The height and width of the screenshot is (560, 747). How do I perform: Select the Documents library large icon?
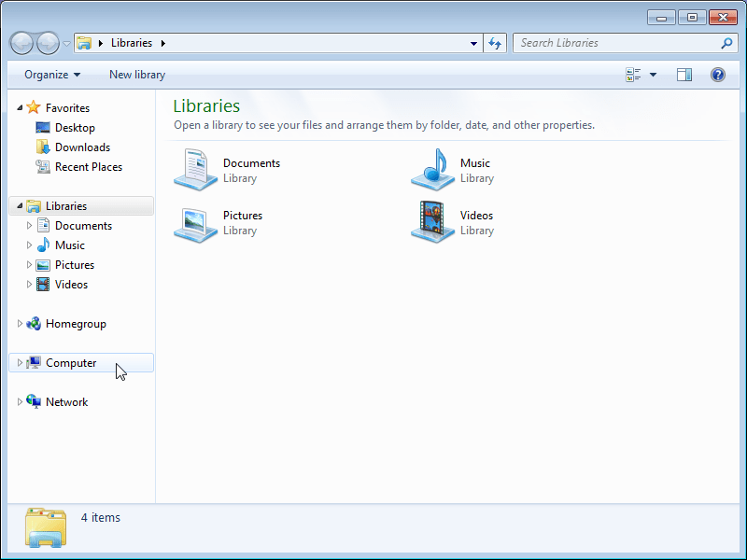point(195,170)
